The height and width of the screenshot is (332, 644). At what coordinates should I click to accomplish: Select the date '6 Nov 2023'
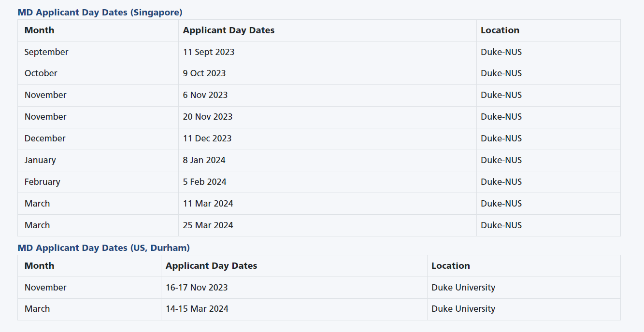(205, 95)
